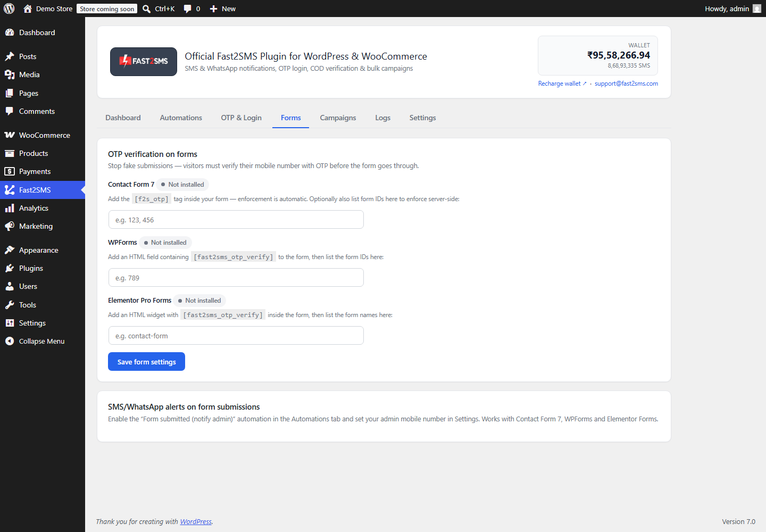
Task: Click the Collapse Menu arrow icon
Action: pyautogui.click(x=10, y=341)
